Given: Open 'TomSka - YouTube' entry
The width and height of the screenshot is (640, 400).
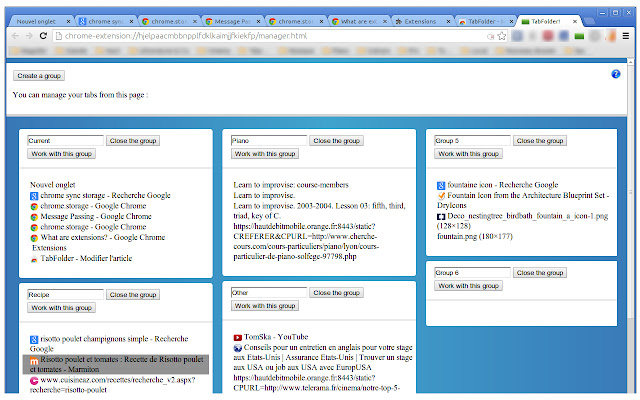Looking at the screenshot, I should tap(276, 337).
